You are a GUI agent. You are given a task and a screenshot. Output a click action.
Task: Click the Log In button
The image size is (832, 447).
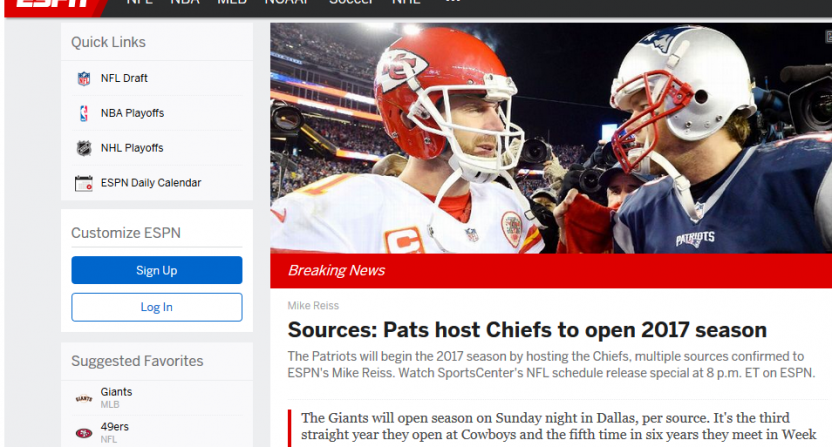pos(157,307)
